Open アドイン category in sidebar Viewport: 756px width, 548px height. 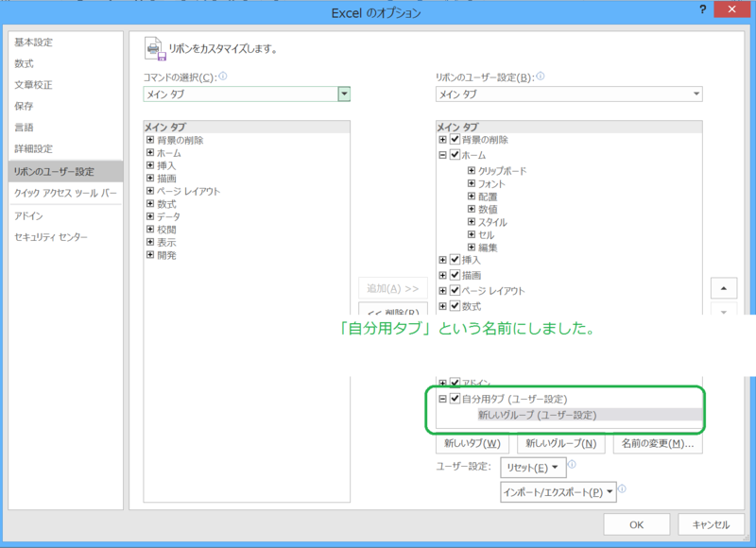coord(65,216)
